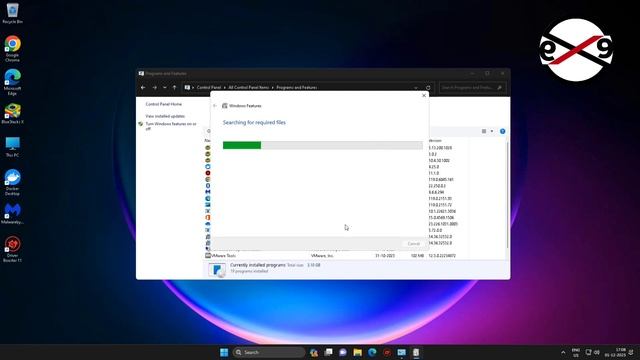Image resolution: width=640 pixels, height=360 pixels.
Task: Refresh the Programs and Features window
Action: 428,87
